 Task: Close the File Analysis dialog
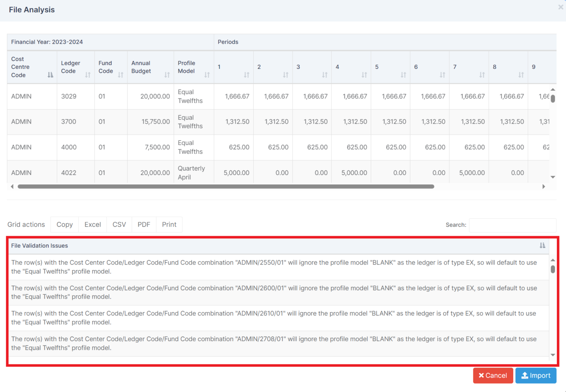click(x=561, y=7)
